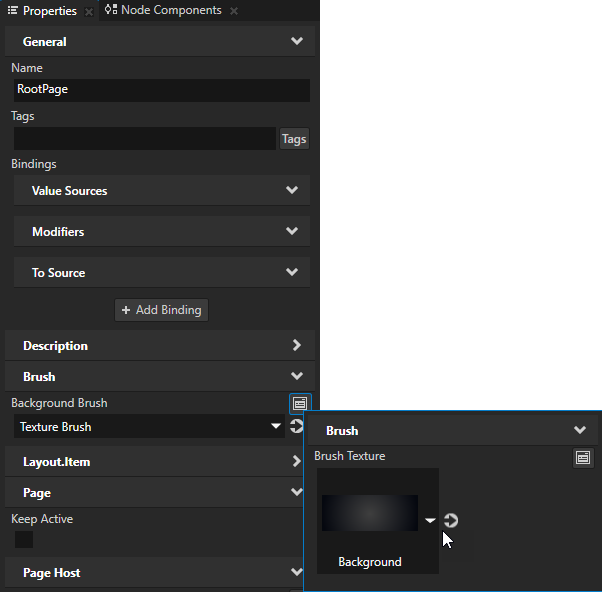602x592 pixels.
Task: Click the go-to icon beside Background texture
Action: tap(451, 520)
